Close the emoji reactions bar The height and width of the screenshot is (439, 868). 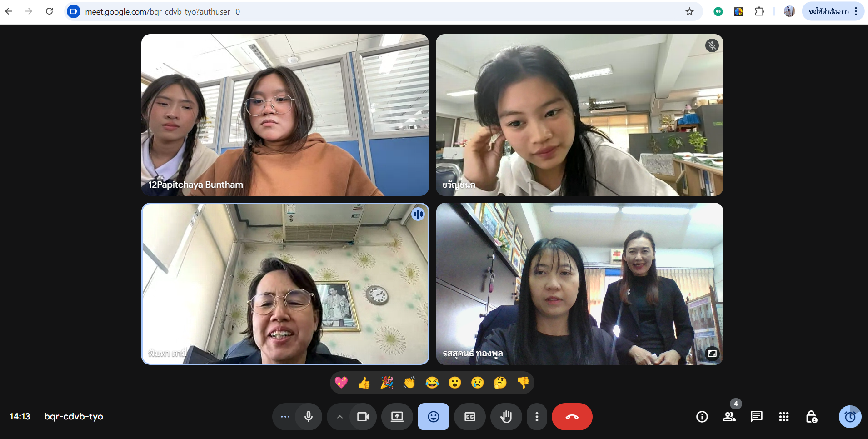[434, 417]
